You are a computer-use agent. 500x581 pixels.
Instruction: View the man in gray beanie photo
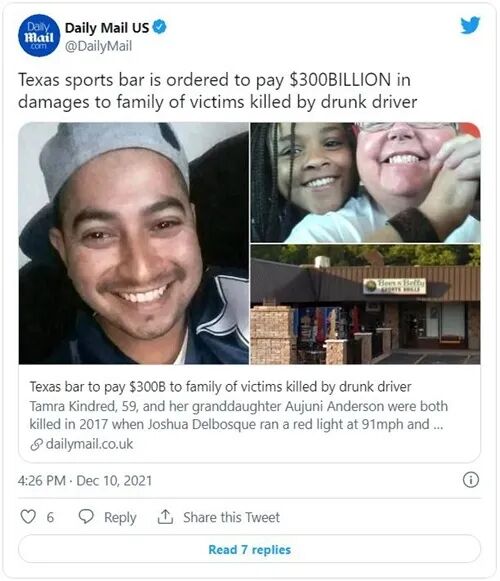tap(134, 243)
